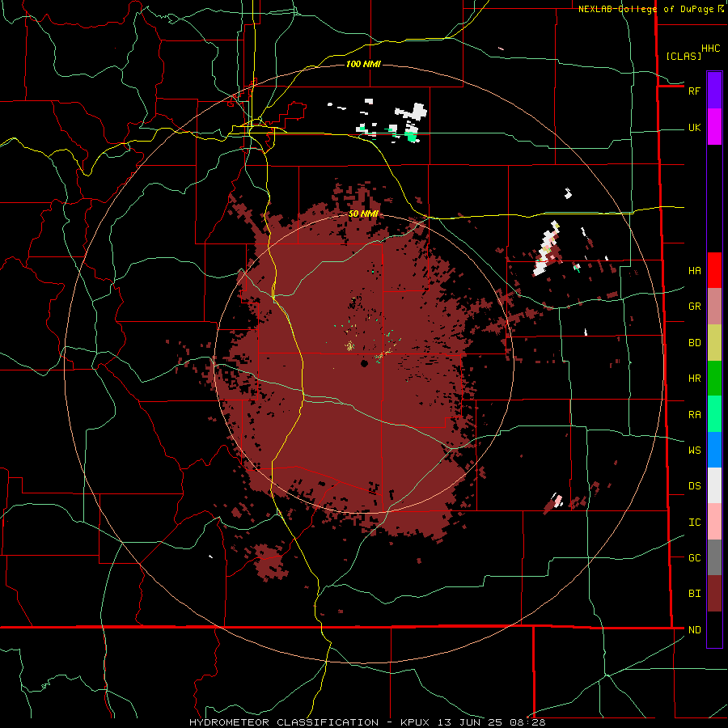Click the GC gray legend swatch

pyautogui.click(x=714, y=557)
